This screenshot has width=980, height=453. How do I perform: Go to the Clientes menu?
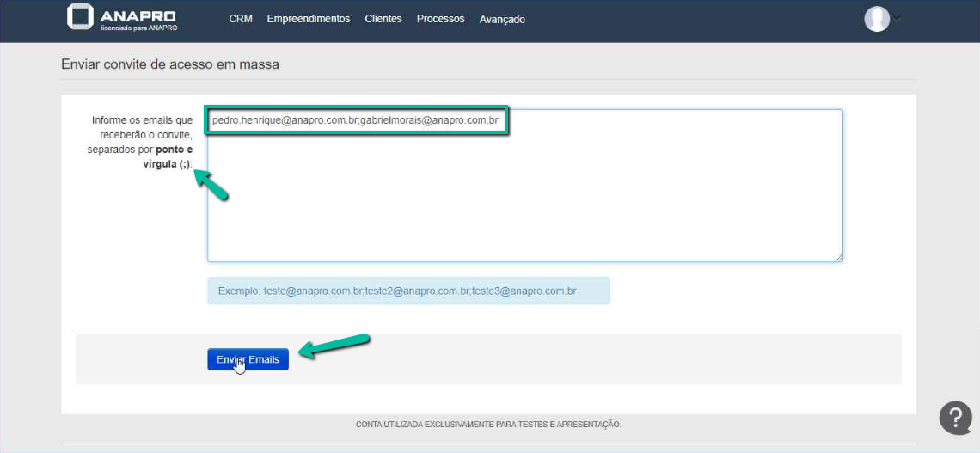(383, 19)
